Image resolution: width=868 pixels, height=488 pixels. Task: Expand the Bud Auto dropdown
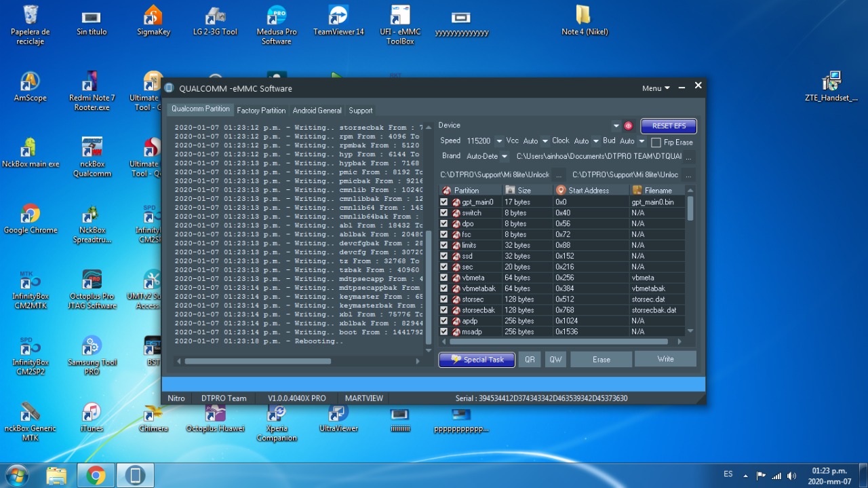(642, 141)
